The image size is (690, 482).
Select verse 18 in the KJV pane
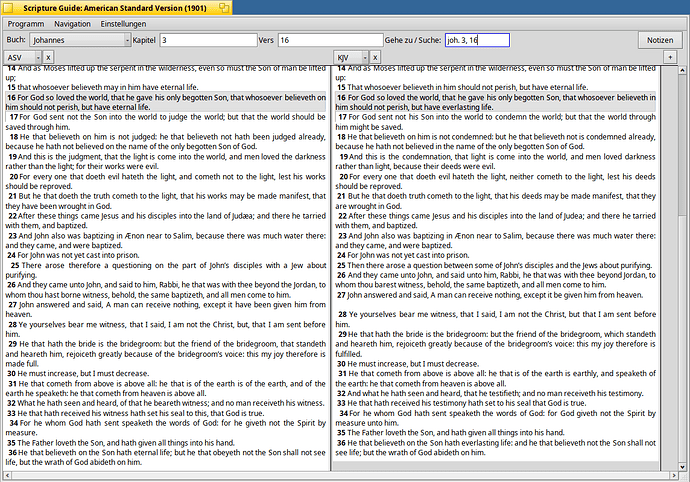(x=495, y=142)
